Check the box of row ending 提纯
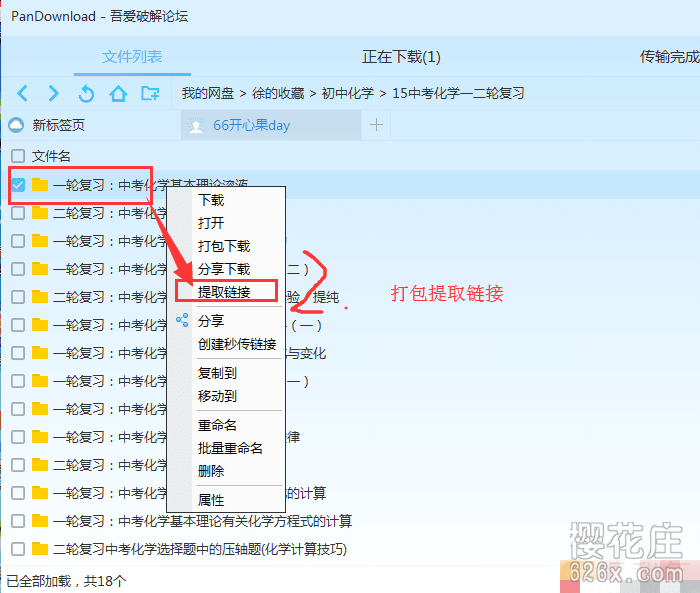Image resolution: width=700 pixels, height=593 pixels. point(18,297)
